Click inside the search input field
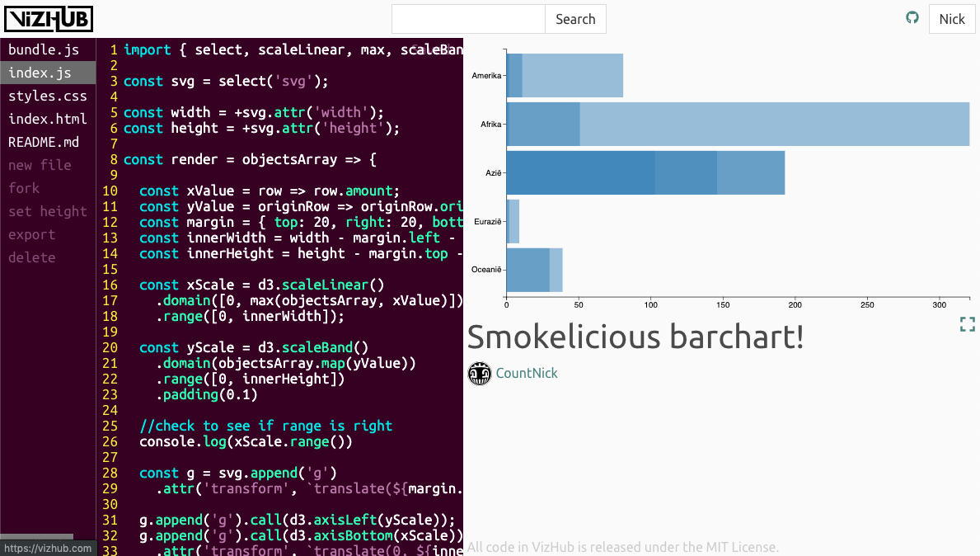Image resolution: width=980 pixels, height=556 pixels. 467,19
